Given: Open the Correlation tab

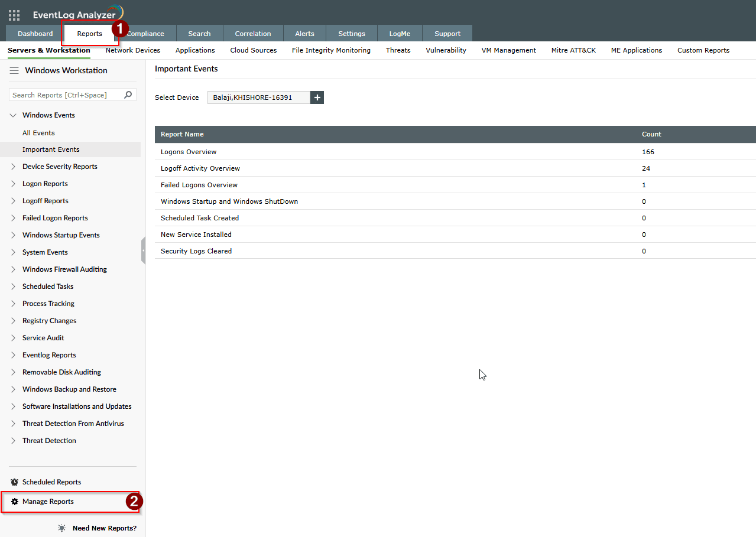Looking at the screenshot, I should tap(253, 34).
